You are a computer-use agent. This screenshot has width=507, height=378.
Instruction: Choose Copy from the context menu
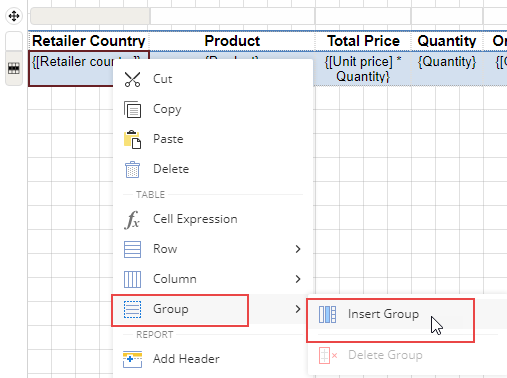click(213, 109)
